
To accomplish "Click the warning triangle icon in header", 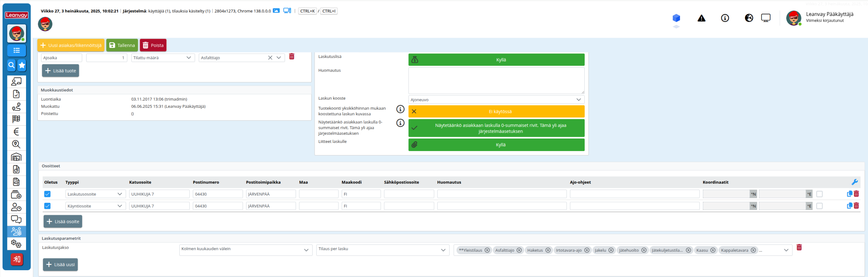I will (x=701, y=18).
